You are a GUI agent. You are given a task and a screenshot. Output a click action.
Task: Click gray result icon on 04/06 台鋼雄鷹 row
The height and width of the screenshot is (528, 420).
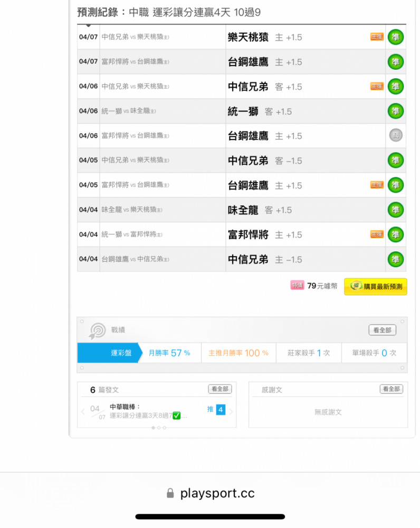click(x=396, y=135)
